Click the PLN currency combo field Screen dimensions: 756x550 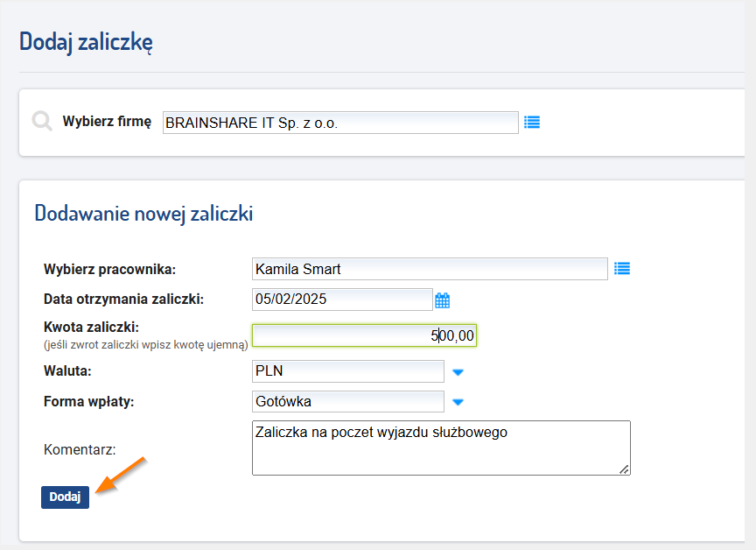tap(347, 371)
